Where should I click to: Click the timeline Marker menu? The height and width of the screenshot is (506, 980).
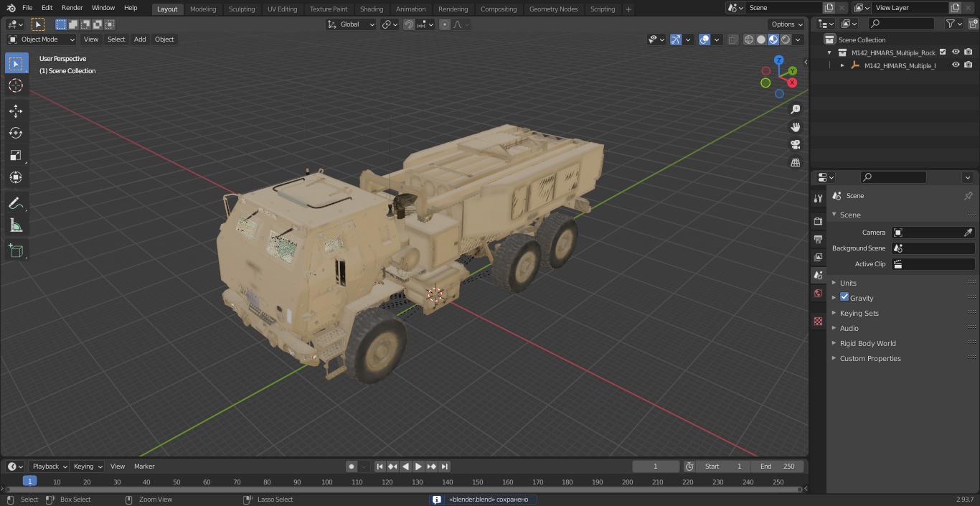144,467
